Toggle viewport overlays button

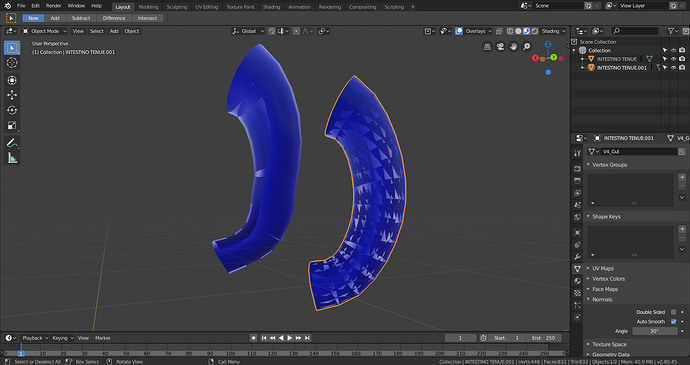459,31
